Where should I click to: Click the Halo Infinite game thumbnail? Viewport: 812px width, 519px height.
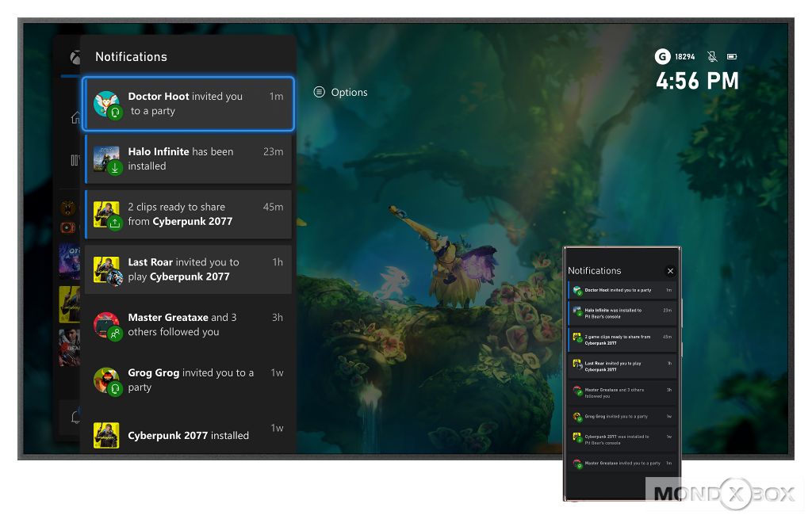[x=105, y=157]
